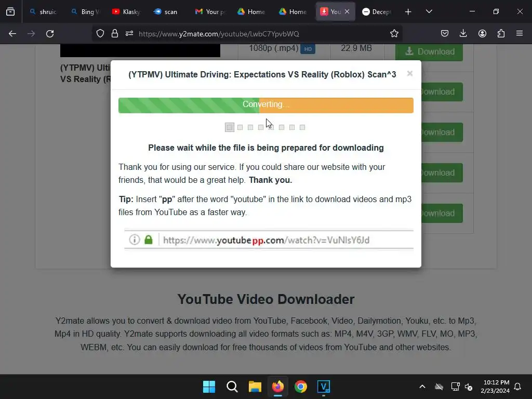Open the Firefox downloads panel
Screen dimensions: 532x399
[463, 34]
